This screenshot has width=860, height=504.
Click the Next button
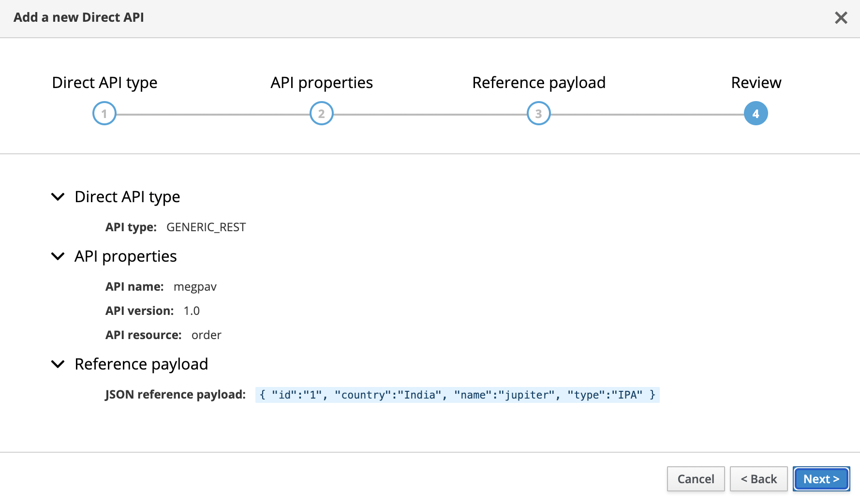[821, 479]
